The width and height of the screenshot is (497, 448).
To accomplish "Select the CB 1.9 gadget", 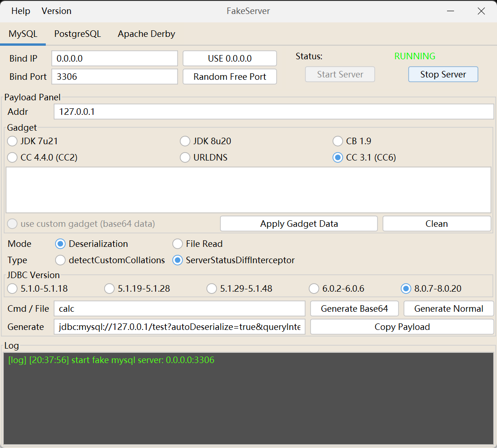I will (x=352, y=141).
